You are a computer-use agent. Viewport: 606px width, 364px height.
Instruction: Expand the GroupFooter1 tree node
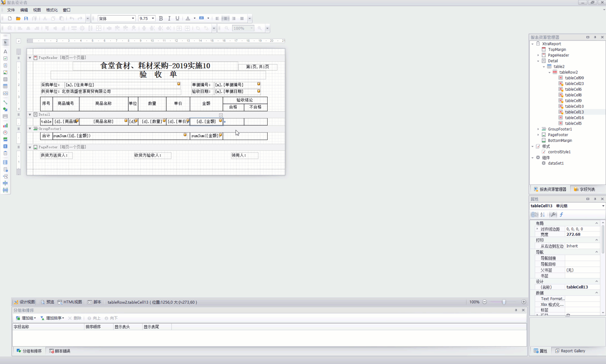click(538, 129)
